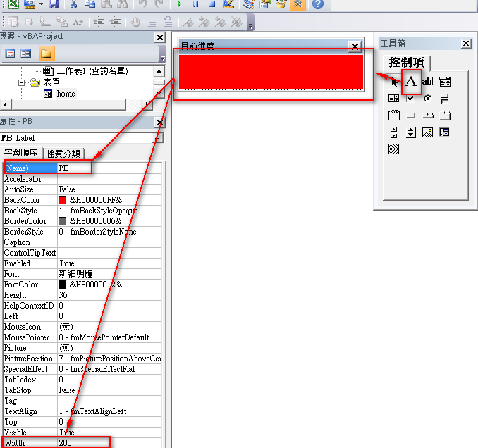Click the Save disk icon in toolbar

(x=54, y=4)
